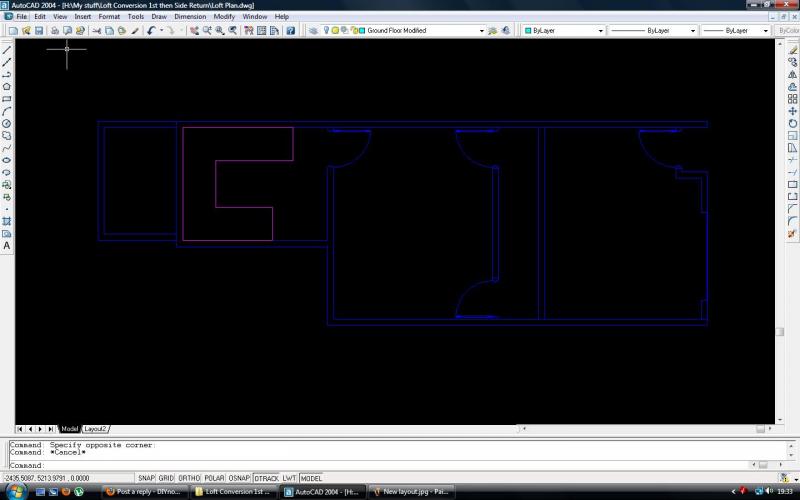
Task: Click the Help question mark icon
Action: (290, 31)
